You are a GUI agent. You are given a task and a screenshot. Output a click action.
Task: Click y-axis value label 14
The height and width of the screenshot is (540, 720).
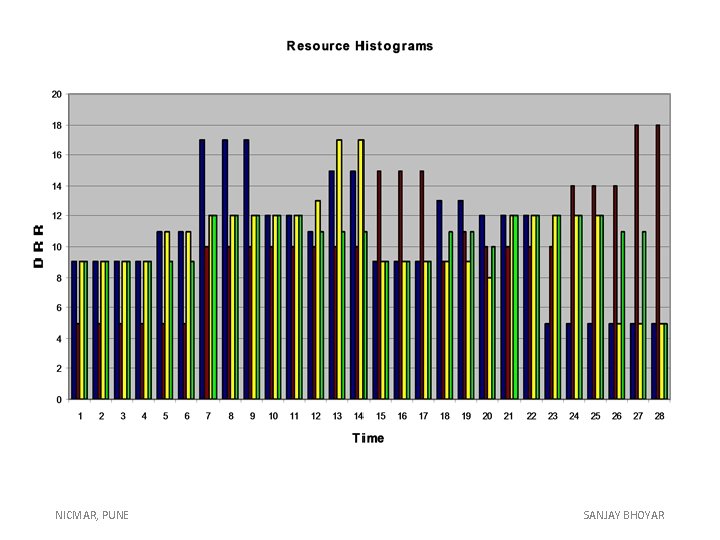pyautogui.click(x=56, y=186)
